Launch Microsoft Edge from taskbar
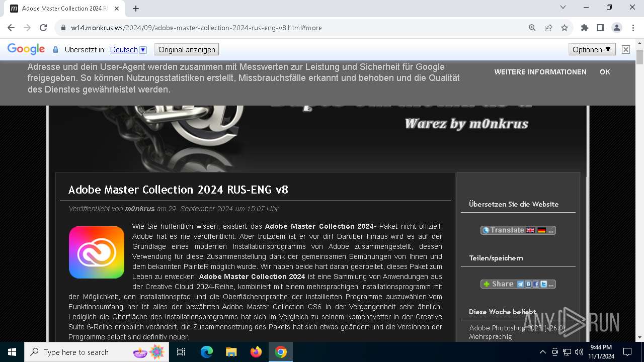Viewport: 644px width, 362px height. 207,352
